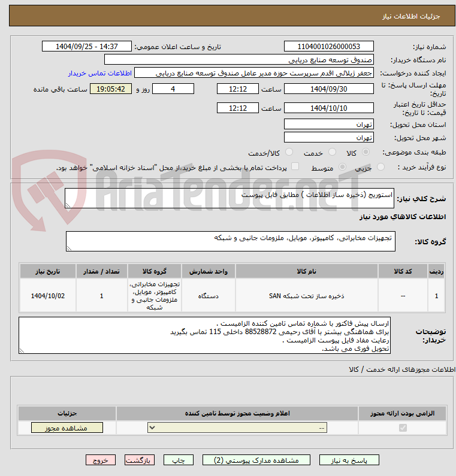Click the واحد شمارش column header
Image resolution: width=456 pixels, height=476 pixels.
pos(209,271)
